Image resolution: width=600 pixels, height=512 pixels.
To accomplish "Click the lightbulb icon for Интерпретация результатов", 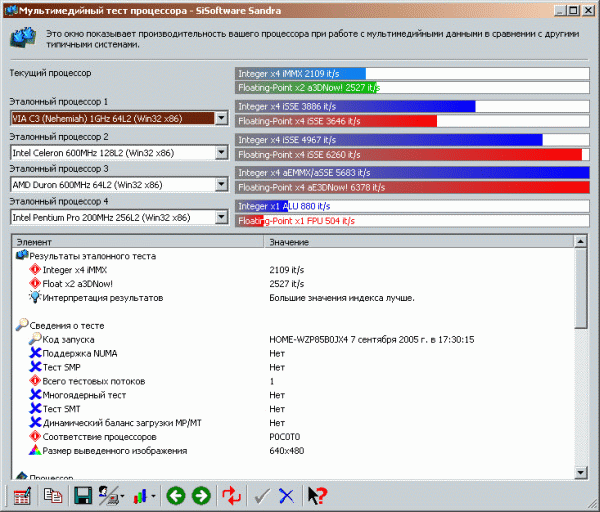I will 35,297.
